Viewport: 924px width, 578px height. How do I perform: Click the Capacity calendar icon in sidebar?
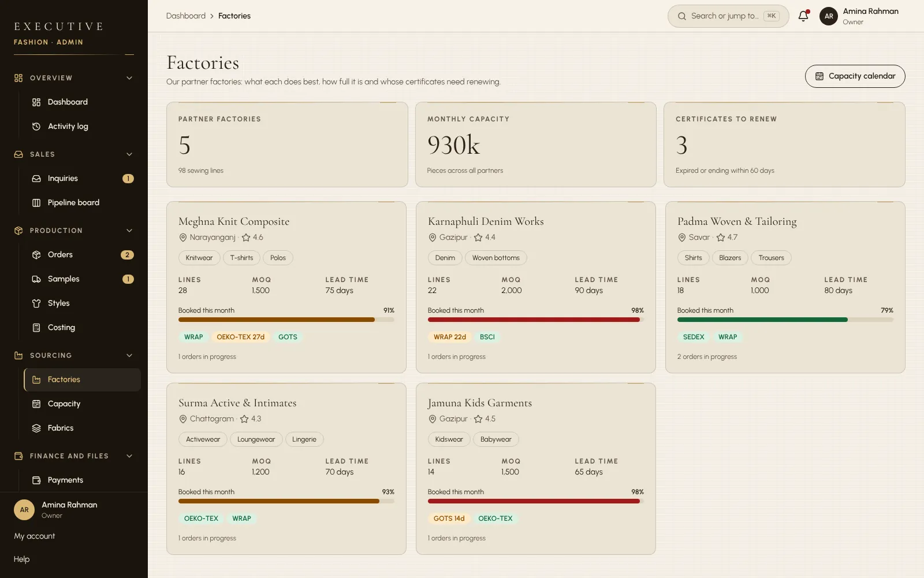point(36,404)
